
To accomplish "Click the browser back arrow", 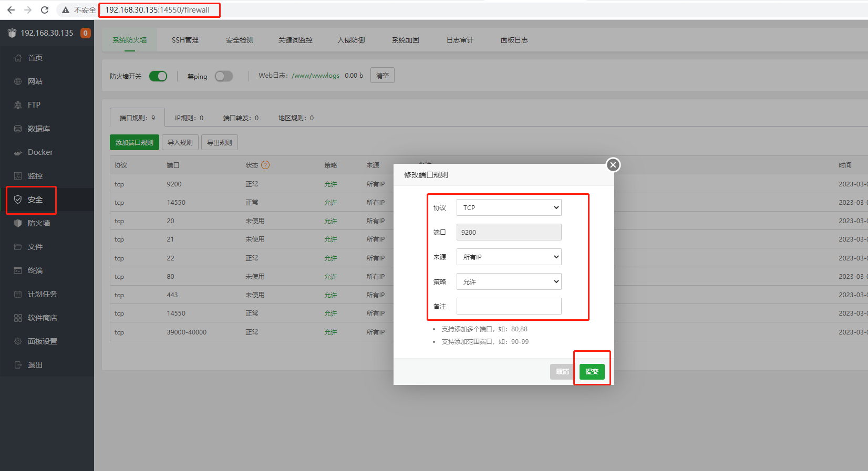I will click(11, 10).
